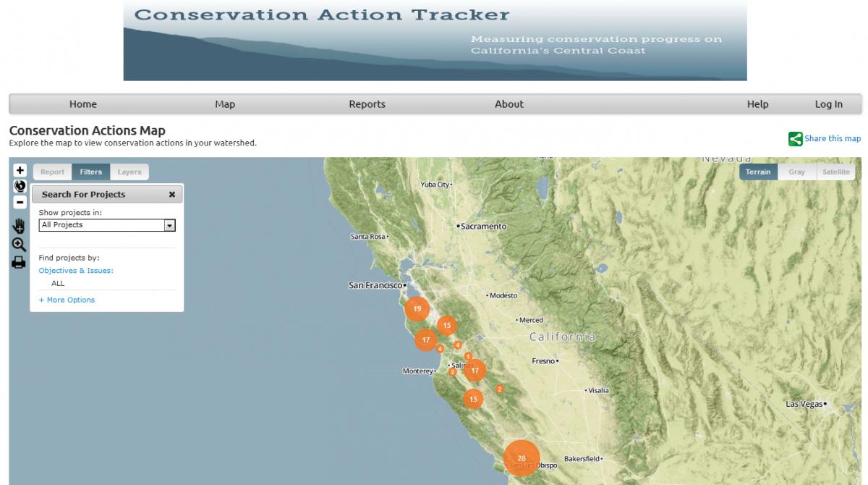
Task: Select the pan hand tool
Action: tap(19, 225)
